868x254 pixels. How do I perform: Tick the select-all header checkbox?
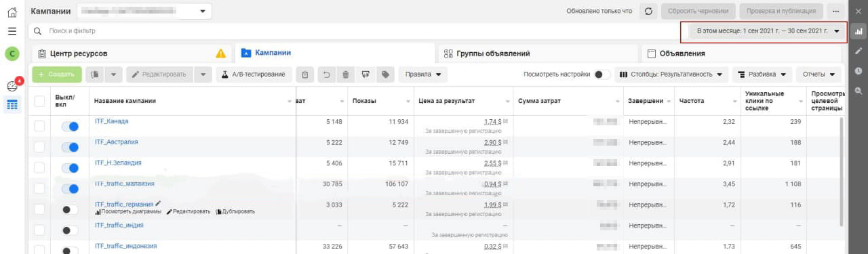tap(39, 101)
